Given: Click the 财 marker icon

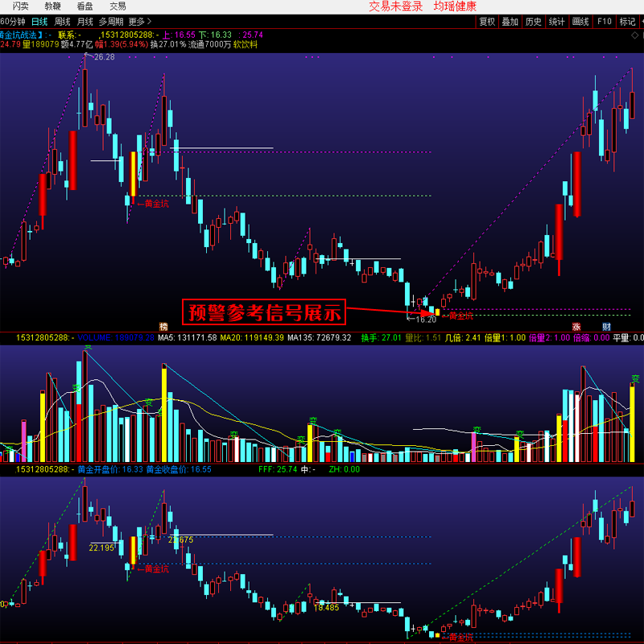Looking at the screenshot, I should [606, 327].
